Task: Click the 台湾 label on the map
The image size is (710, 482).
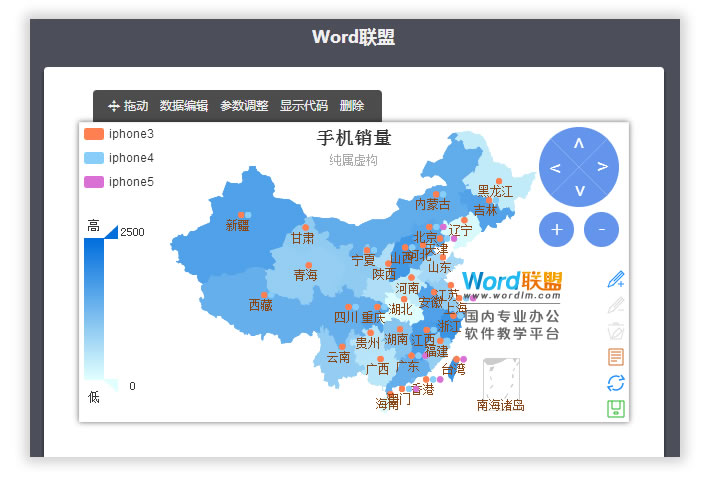Action: pyautogui.click(x=453, y=369)
